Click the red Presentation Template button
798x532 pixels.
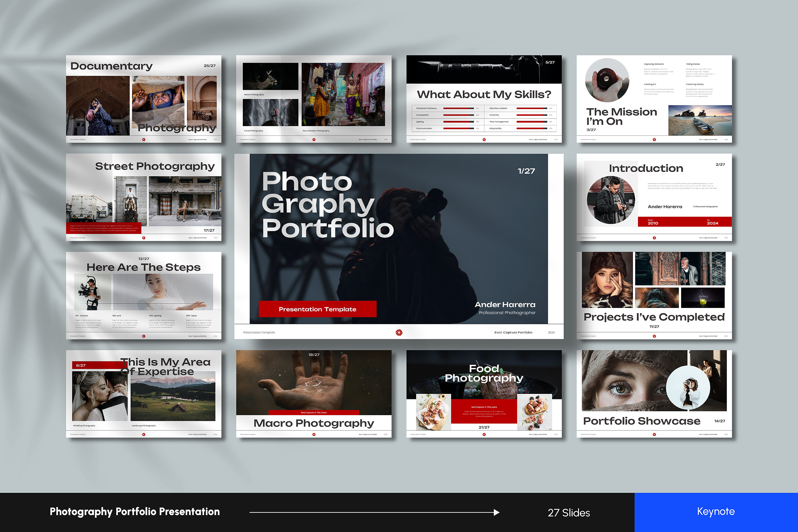317,309
